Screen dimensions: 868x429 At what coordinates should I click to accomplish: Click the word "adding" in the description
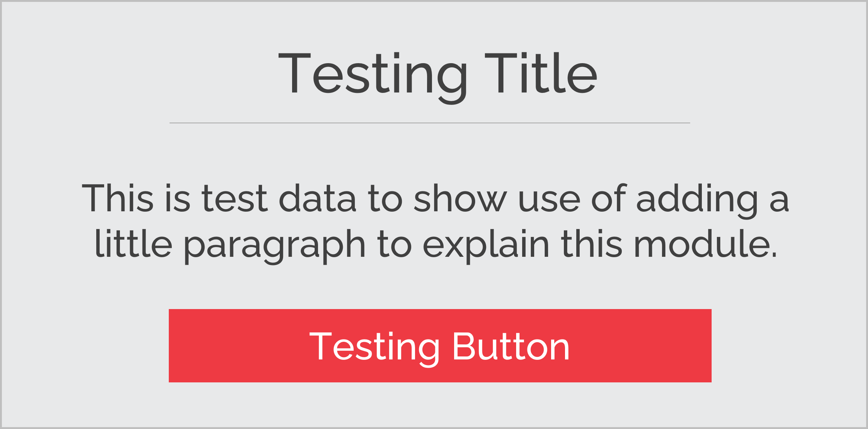[x=697, y=201]
